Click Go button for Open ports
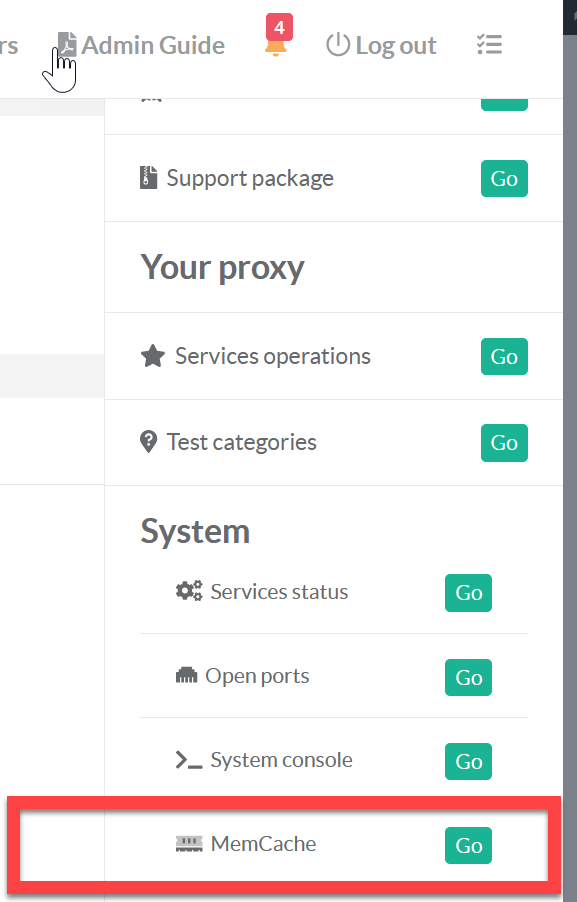Viewport: 577px width, 902px height. (468, 677)
